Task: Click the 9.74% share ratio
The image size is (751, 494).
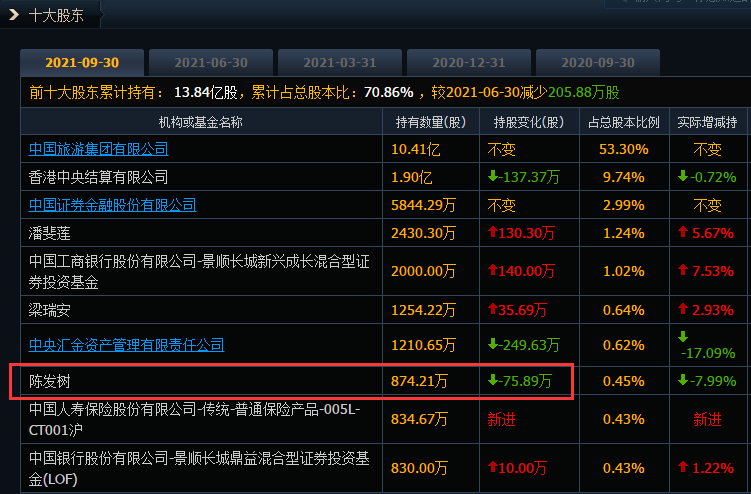Action: (624, 177)
